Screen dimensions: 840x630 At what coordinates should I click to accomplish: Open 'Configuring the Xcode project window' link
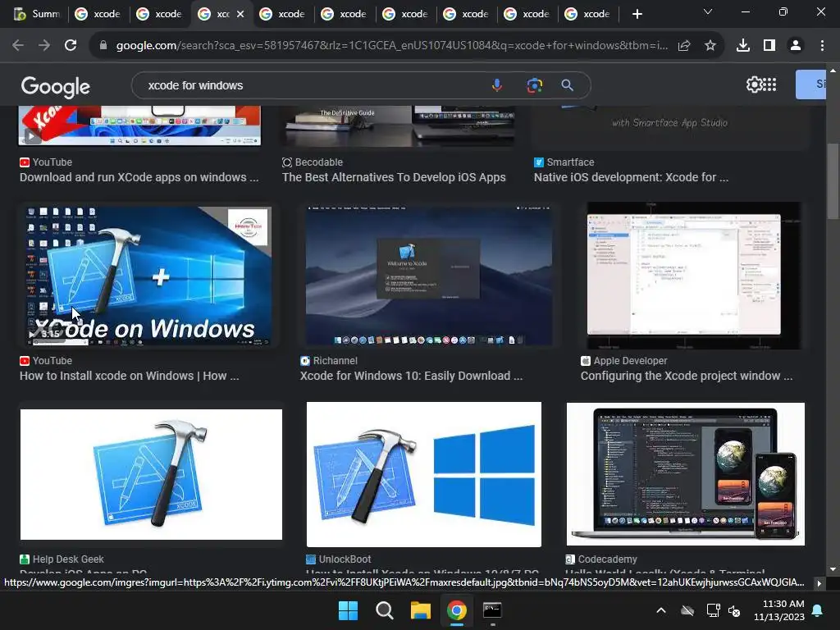click(x=687, y=376)
